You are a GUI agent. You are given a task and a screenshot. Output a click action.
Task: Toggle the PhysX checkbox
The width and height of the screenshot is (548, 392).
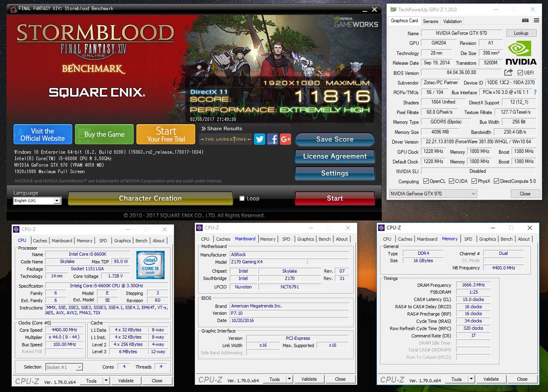pyautogui.click(x=474, y=181)
